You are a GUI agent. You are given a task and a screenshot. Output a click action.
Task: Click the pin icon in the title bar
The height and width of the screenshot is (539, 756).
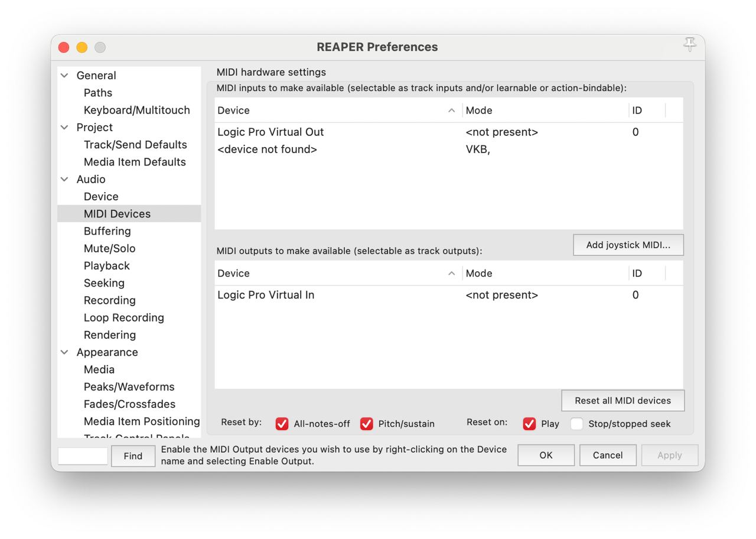(689, 45)
